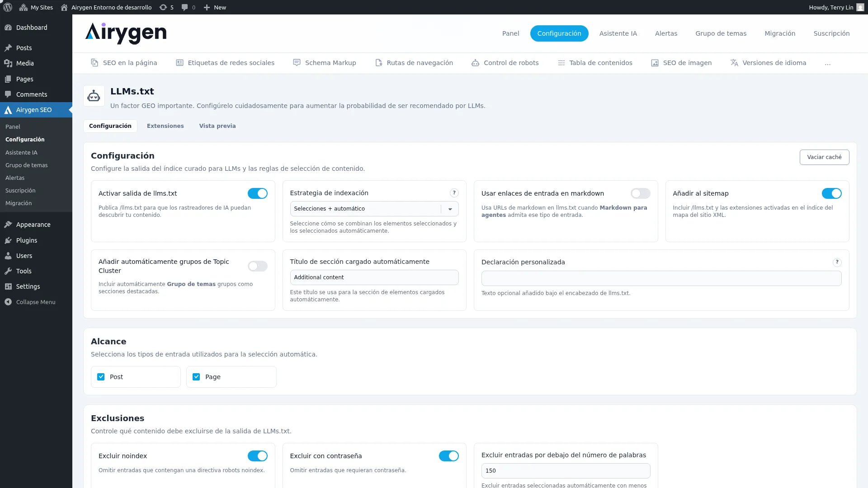The width and height of the screenshot is (868, 488).
Task: Open Tabla de contenidos tab
Action: click(594, 63)
